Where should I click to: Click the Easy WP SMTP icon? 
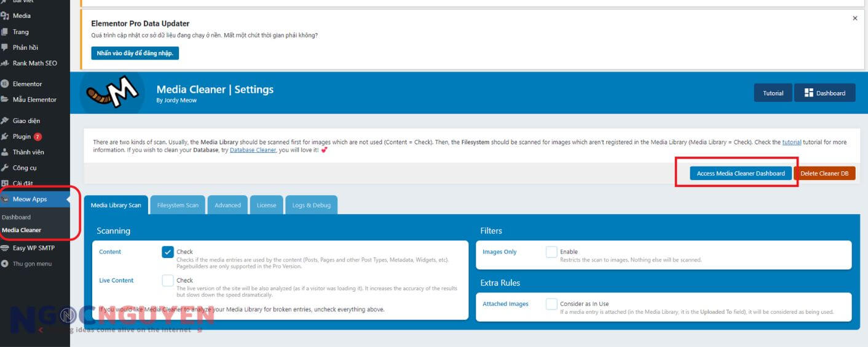[5, 248]
